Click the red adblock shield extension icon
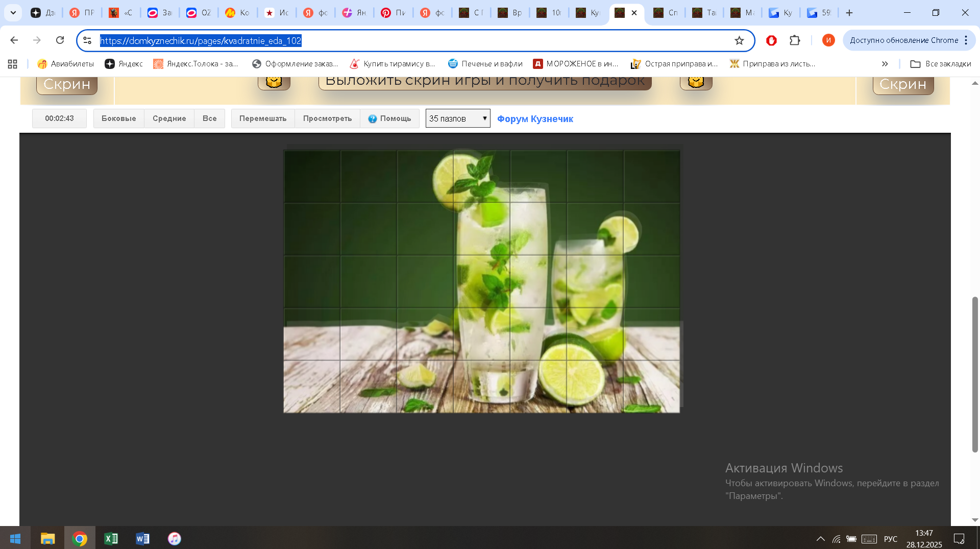Screen dimensions: 980x549 point(771,40)
